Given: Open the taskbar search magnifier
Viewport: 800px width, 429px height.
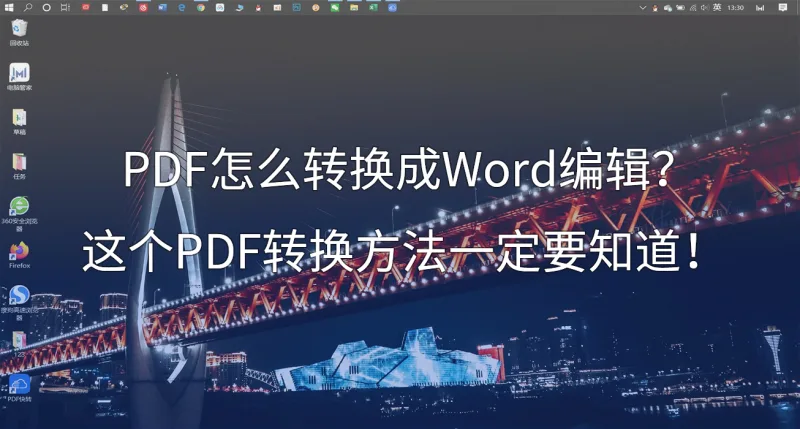Looking at the screenshot, I should 28,8.
